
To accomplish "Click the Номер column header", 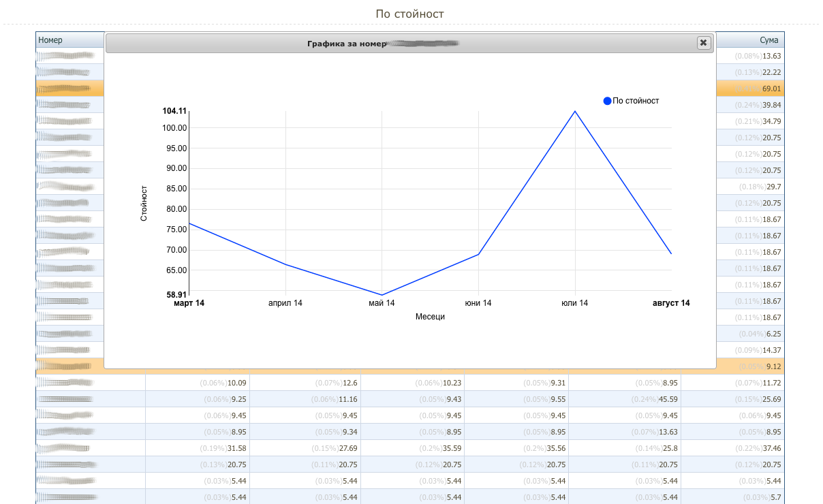I will click(50, 40).
